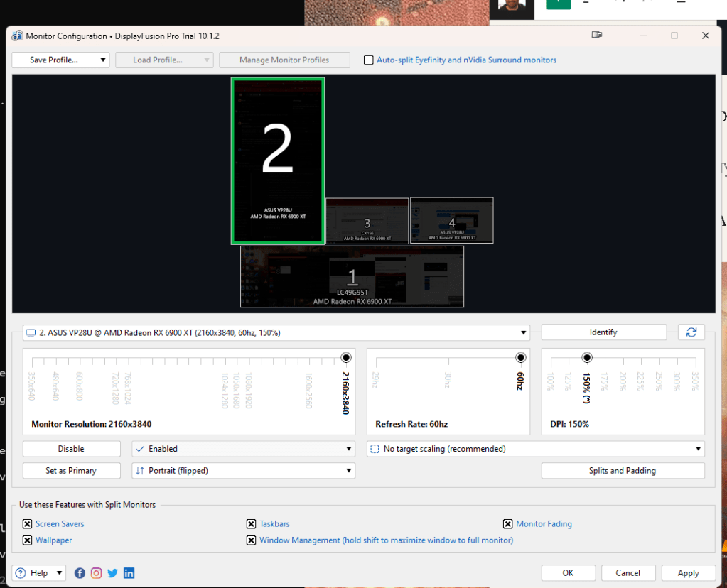Click the Disable button
The height and width of the screenshot is (588, 727).
[x=71, y=449]
